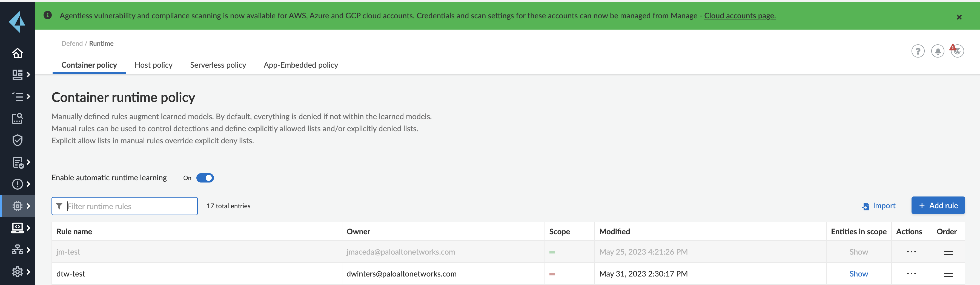Viewport: 980px width, 285px height.
Task: Click the filter funnel icon
Action: (59, 206)
